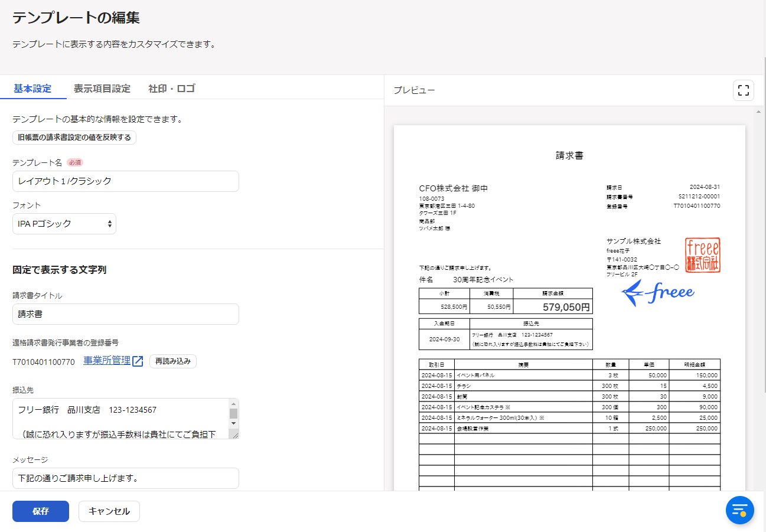Image resolution: width=766 pixels, height=532 pixels.
Task: Click the サンプル株式会社 name in preview
Action: click(x=634, y=241)
